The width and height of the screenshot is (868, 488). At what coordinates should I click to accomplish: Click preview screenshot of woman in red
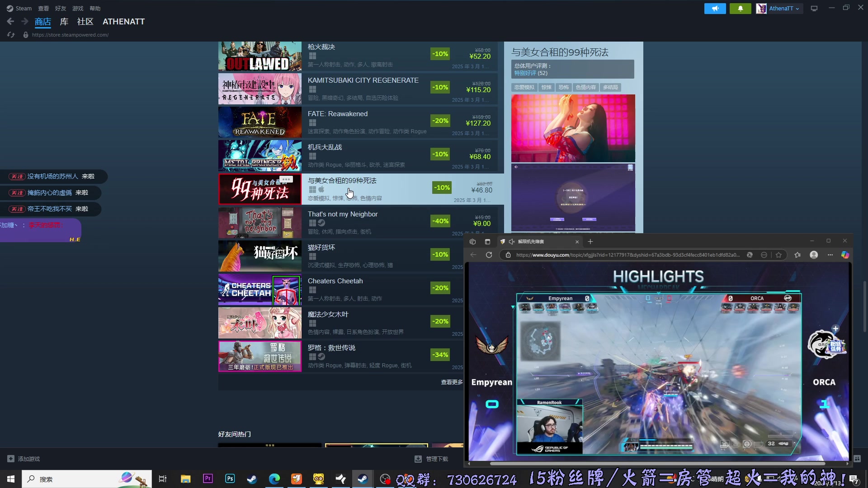point(573,128)
